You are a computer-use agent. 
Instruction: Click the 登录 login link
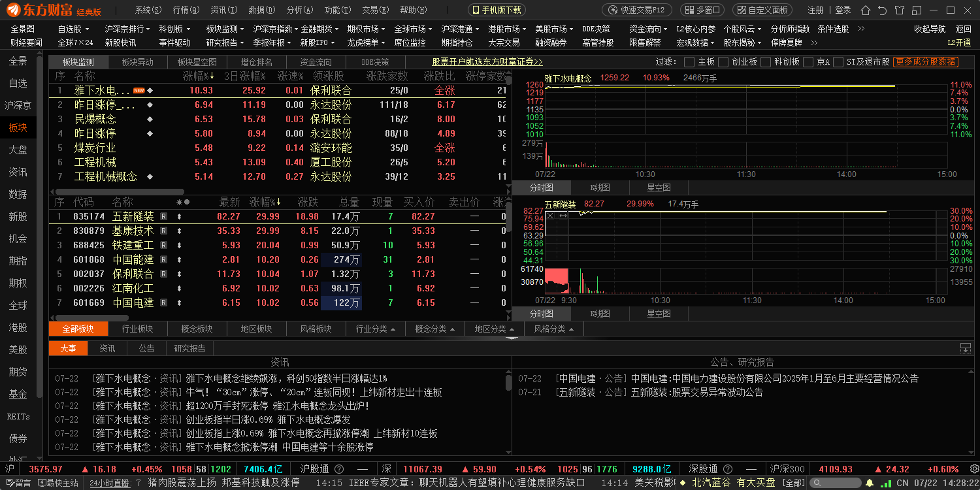coord(843,10)
